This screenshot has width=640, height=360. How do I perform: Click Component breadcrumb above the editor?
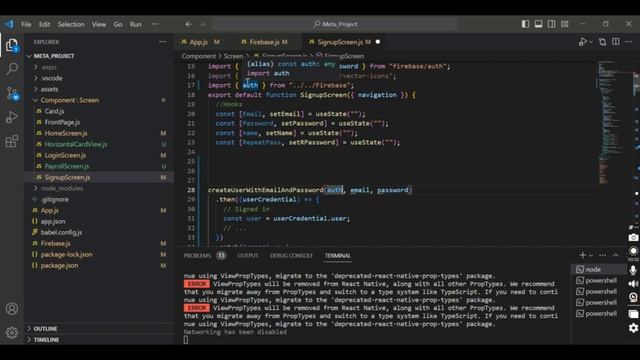coord(198,56)
